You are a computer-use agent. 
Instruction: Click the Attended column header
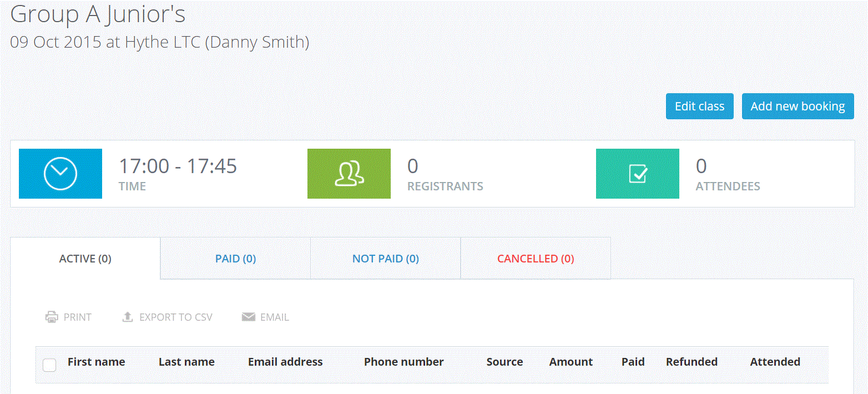(x=775, y=362)
